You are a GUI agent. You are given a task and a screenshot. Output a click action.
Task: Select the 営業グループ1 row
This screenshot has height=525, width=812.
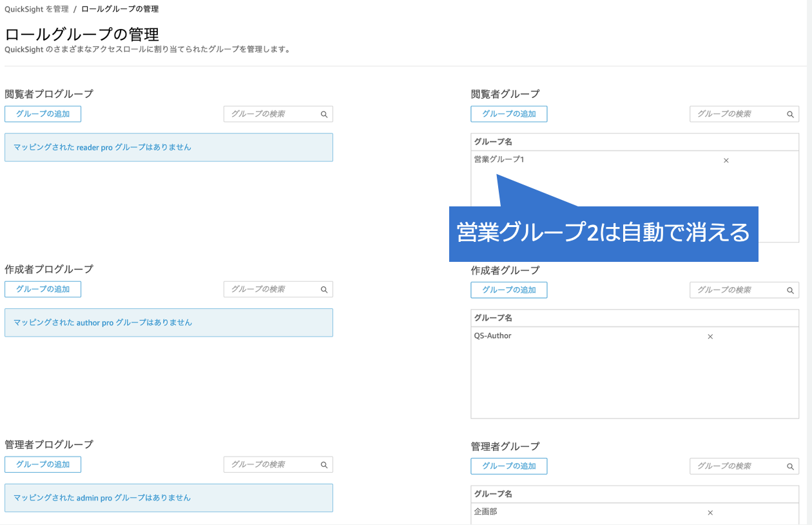click(x=635, y=160)
